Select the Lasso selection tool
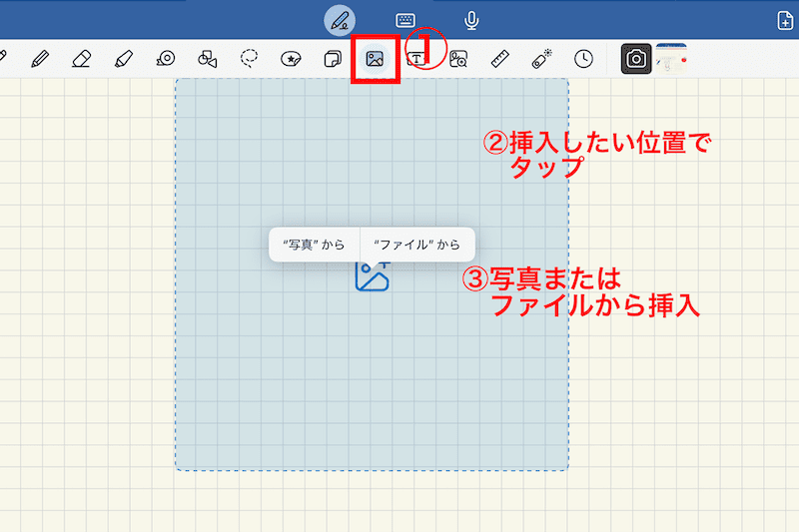799x532 pixels. [250, 59]
